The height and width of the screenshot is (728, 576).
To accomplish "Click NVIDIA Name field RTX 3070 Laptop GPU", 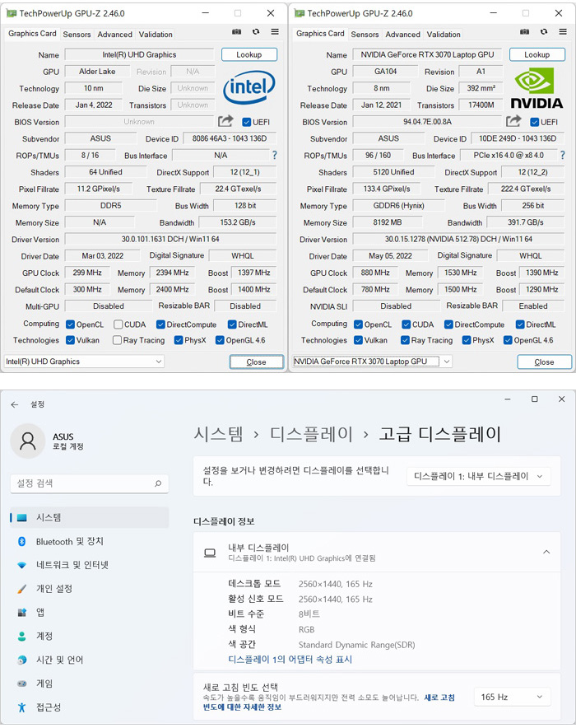I will pyautogui.click(x=427, y=54).
